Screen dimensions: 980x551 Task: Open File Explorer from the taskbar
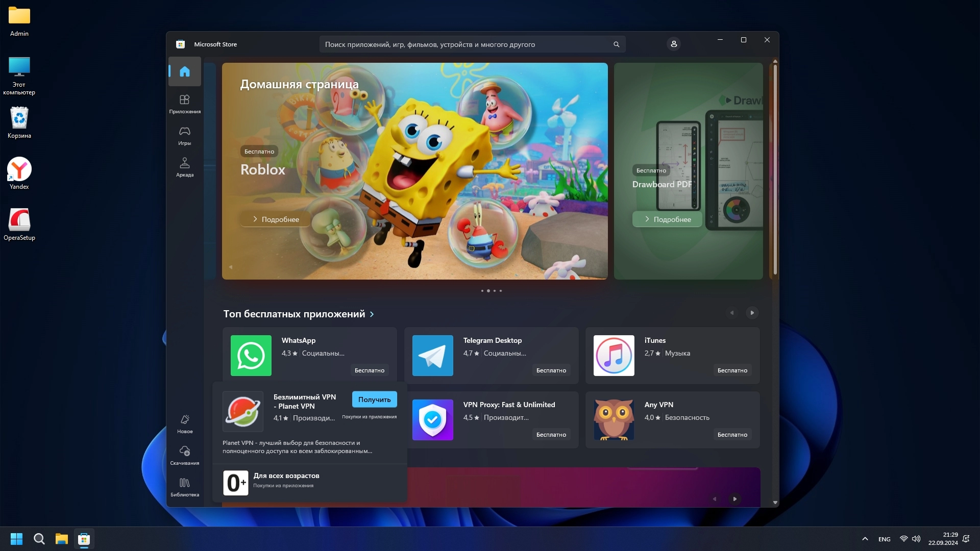pos(62,539)
